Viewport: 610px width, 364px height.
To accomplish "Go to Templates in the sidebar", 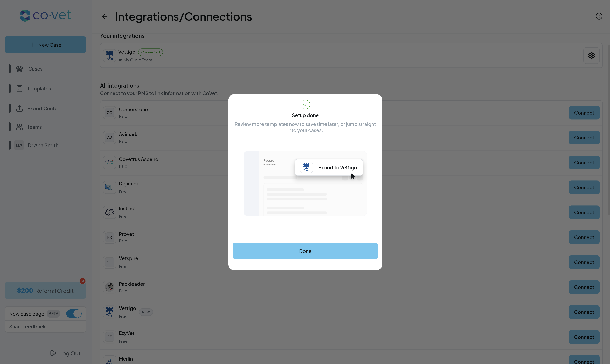I will 39,89.
